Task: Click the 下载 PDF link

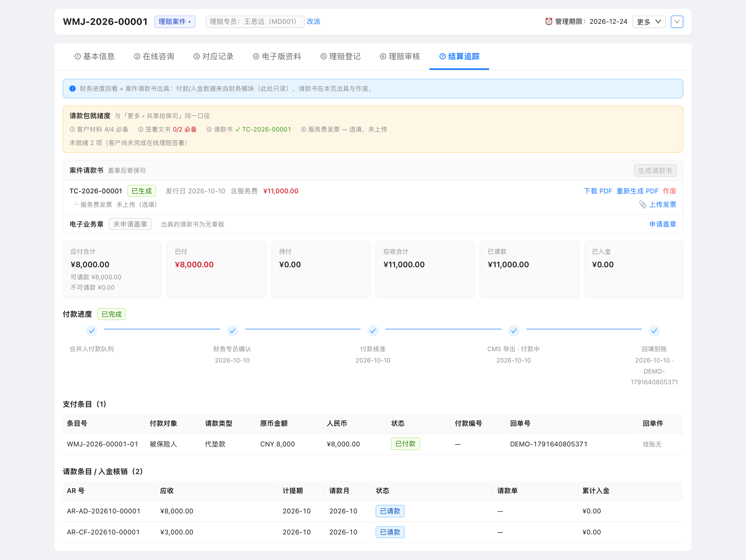Action: coord(598,191)
